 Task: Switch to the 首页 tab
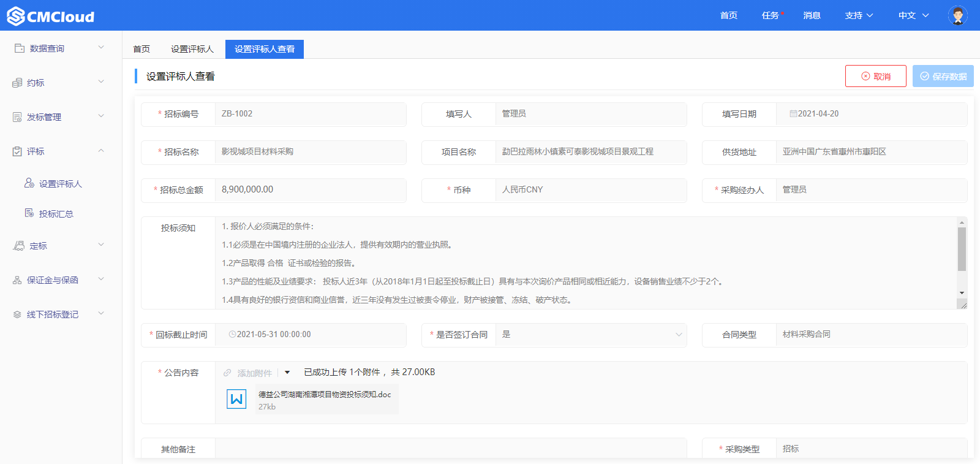click(141, 49)
